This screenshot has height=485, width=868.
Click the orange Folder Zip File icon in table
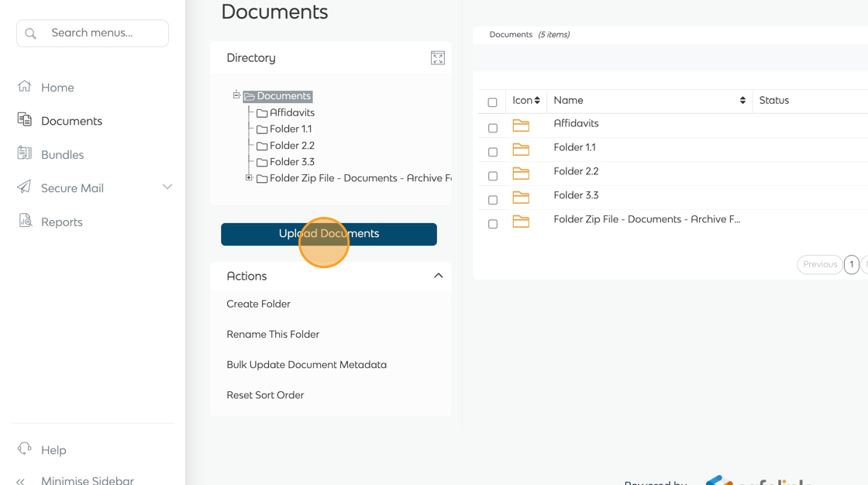[x=521, y=222]
